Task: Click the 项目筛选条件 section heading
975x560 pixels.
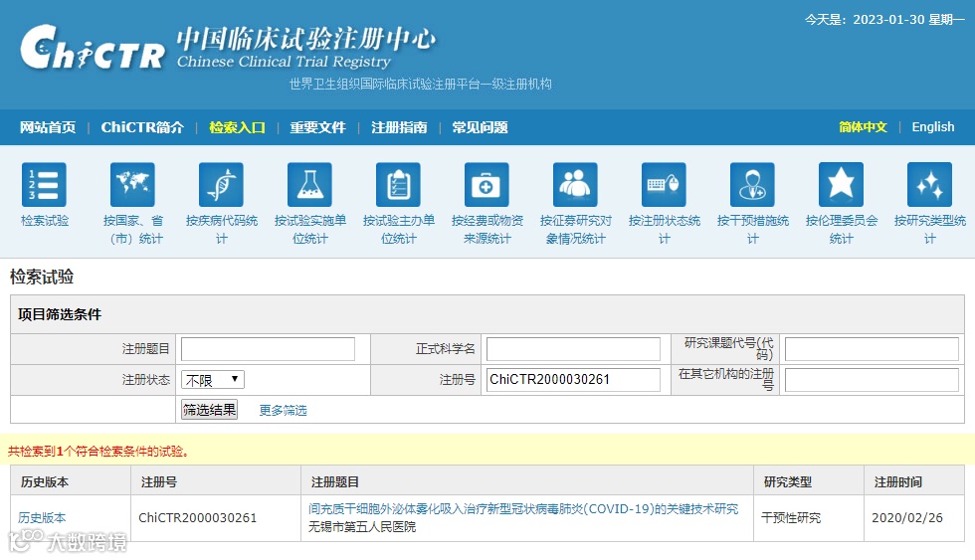Action: [59, 314]
